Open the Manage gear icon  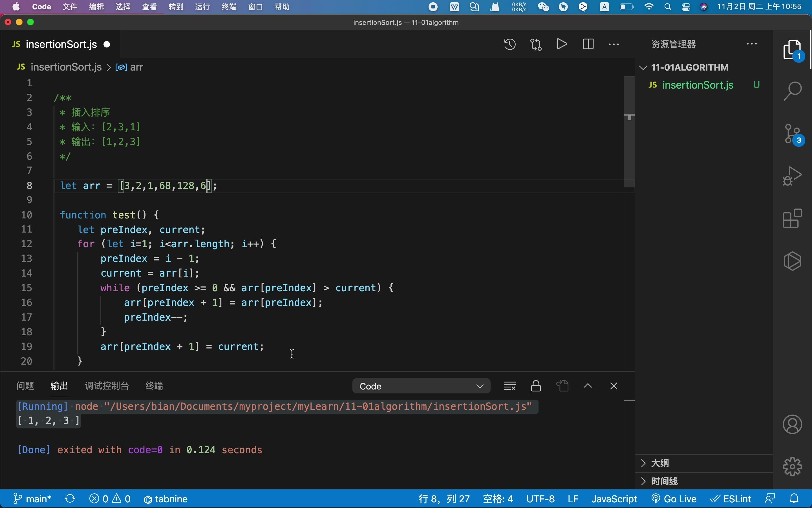[793, 466]
